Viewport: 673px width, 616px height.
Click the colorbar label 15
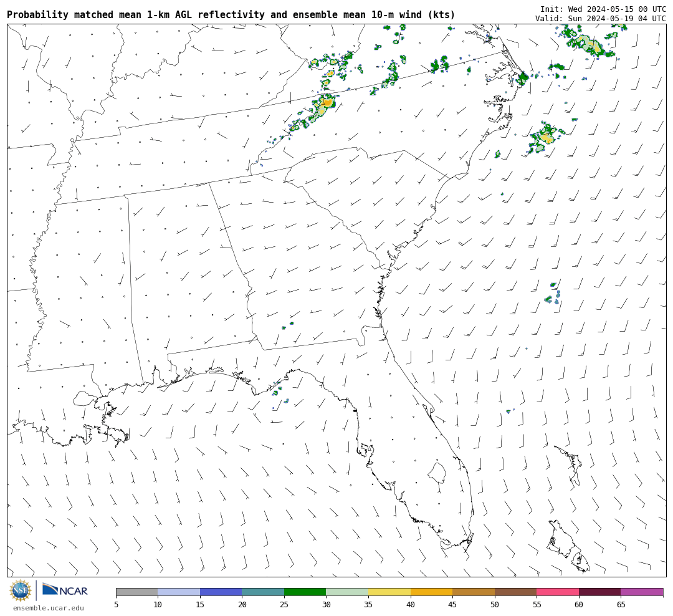[200, 605]
